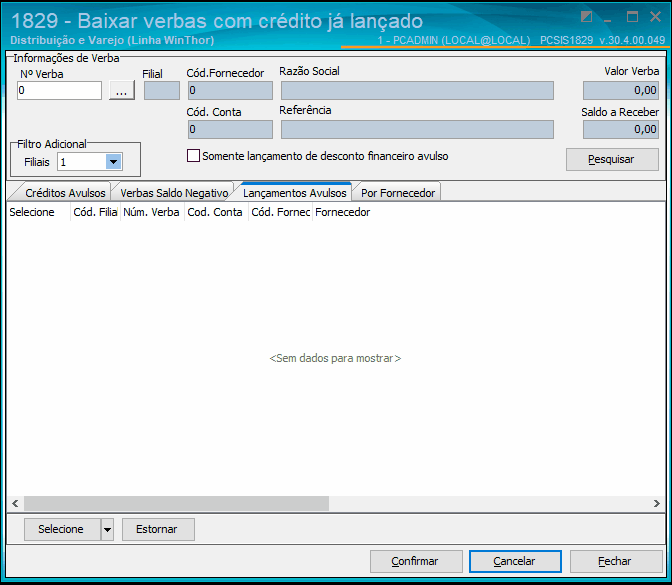Expand the Selecione button dropdown arrow
Screen dimensions: 672x585
[x=107, y=529]
